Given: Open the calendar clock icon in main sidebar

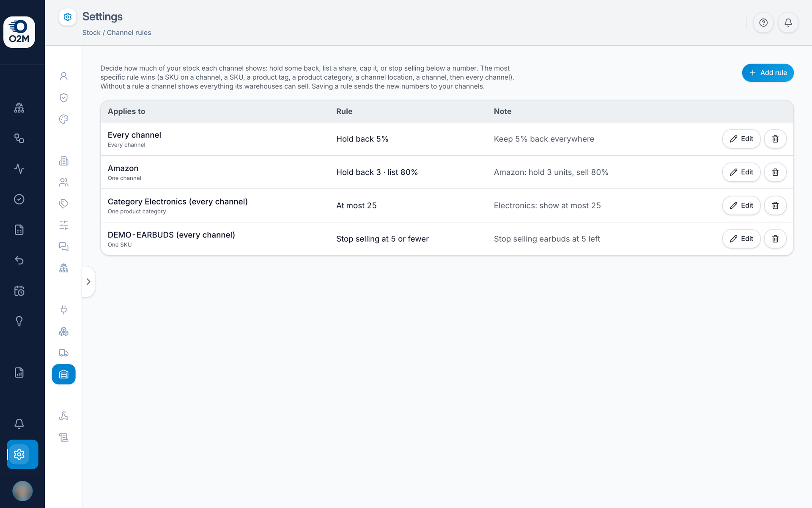Looking at the screenshot, I should point(19,291).
